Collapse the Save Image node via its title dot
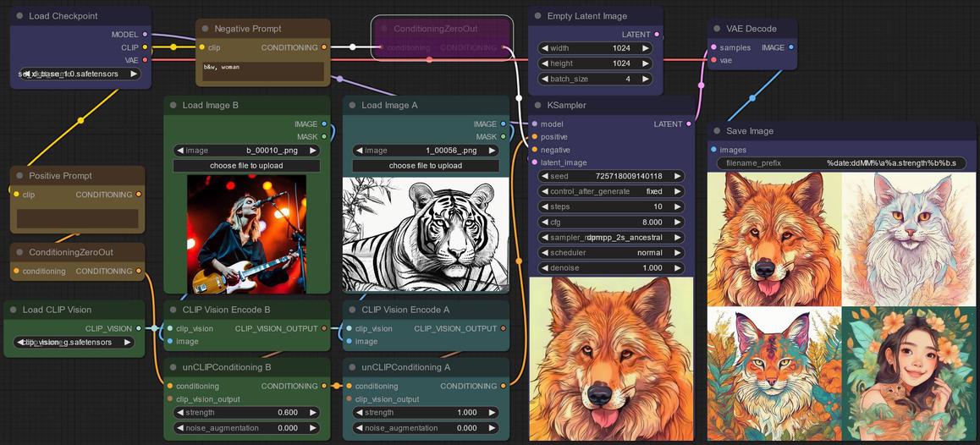The image size is (980, 445). click(717, 131)
